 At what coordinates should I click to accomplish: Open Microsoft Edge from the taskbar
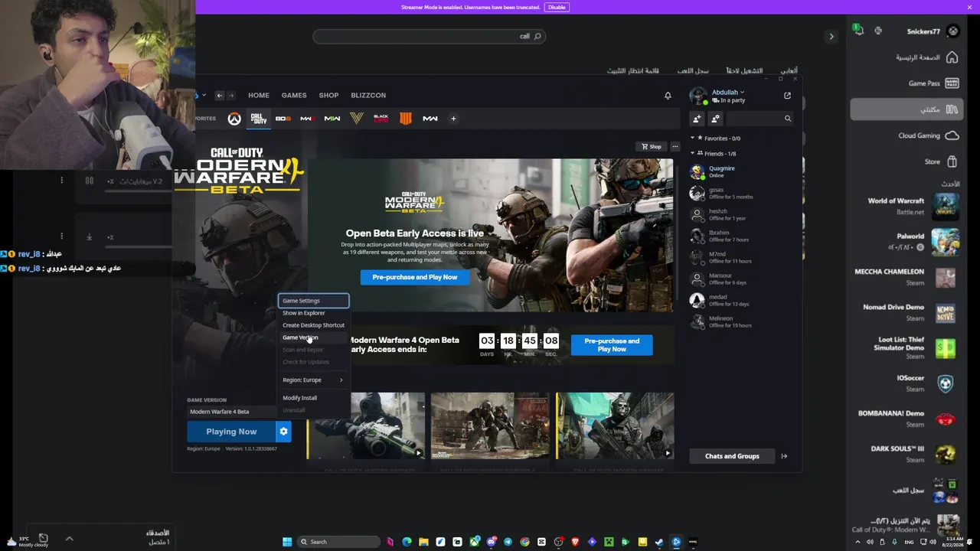point(407,542)
